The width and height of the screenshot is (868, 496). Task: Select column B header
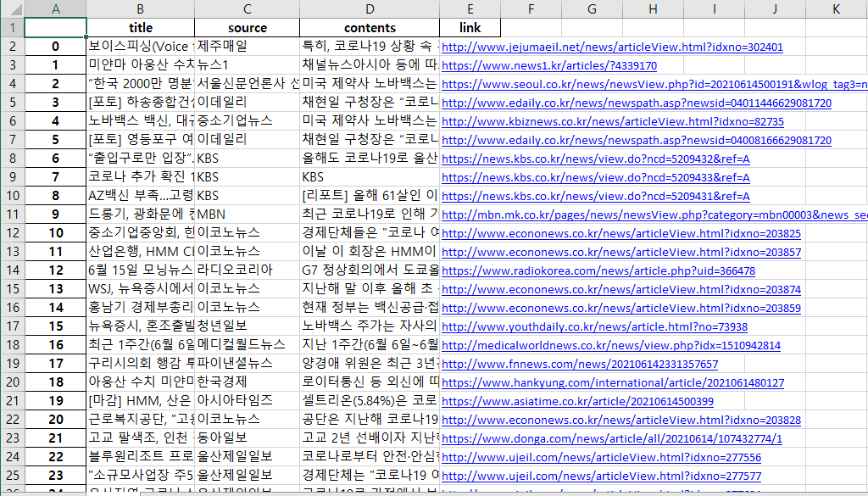[x=141, y=8]
